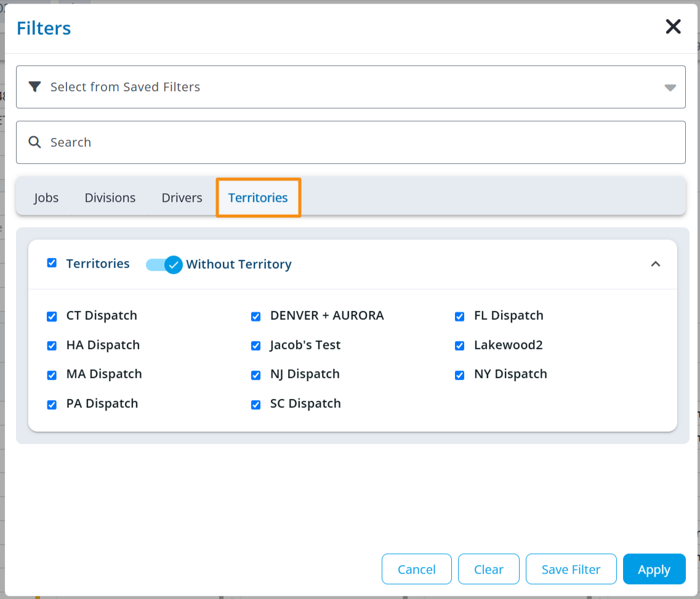Toggle the Without Territory switch

(164, 265)
